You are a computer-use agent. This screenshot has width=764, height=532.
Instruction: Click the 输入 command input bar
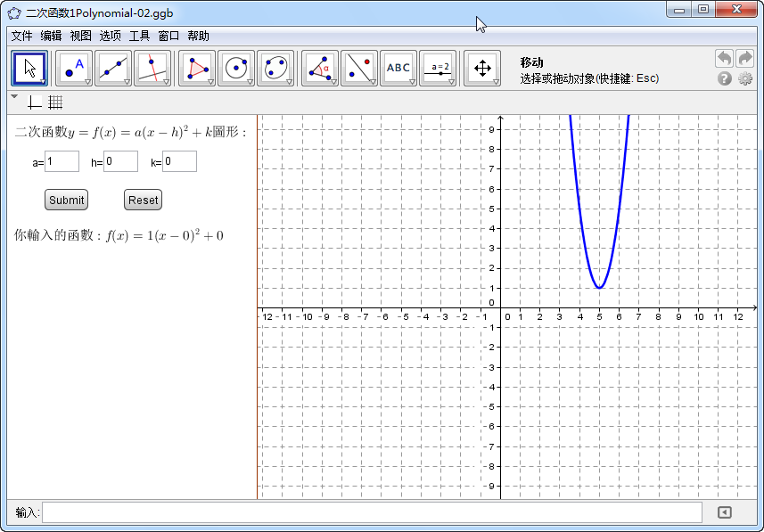[373, 512]
